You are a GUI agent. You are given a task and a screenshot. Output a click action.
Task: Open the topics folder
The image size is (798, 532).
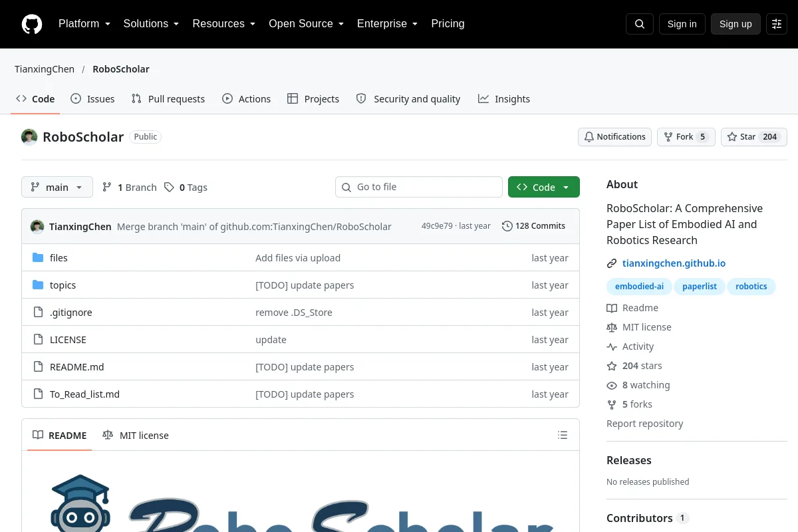click(x=63, y=285)
